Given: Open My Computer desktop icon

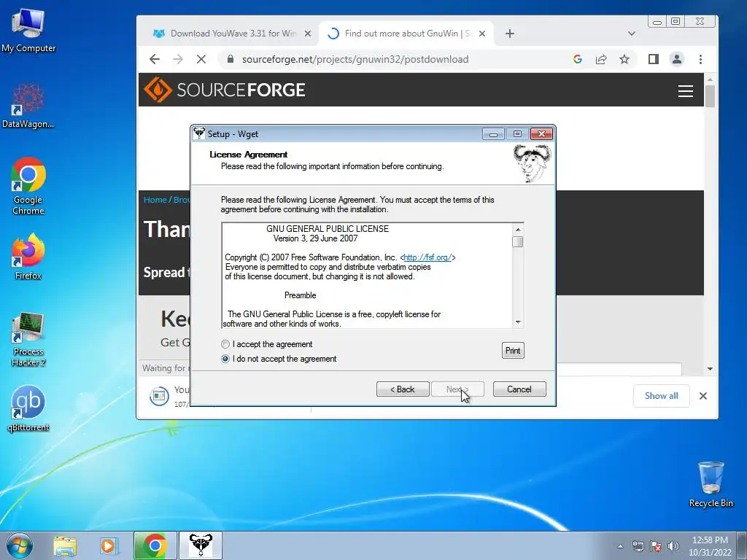Looking at the screenshot, I should coord(28,31).
